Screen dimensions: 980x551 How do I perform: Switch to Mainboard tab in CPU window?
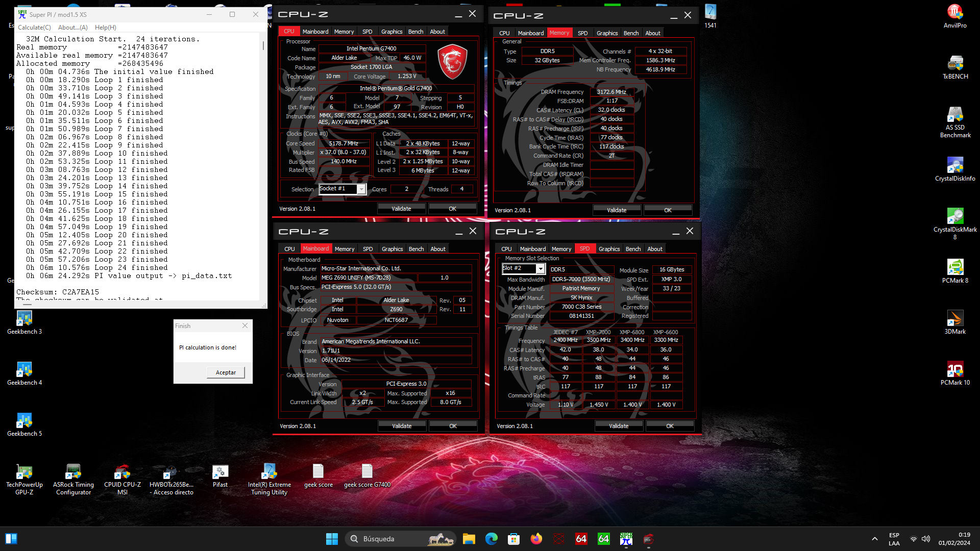point(315,32)
